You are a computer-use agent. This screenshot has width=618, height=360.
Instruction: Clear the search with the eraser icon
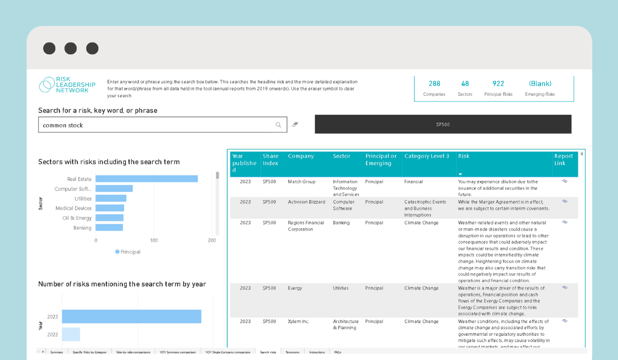tap(295, 125)
